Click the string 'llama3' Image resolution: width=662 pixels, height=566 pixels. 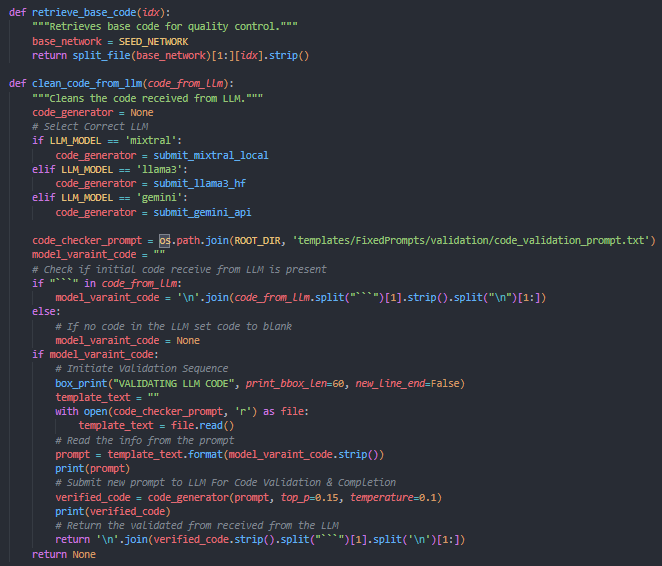[x=159, y=169]
